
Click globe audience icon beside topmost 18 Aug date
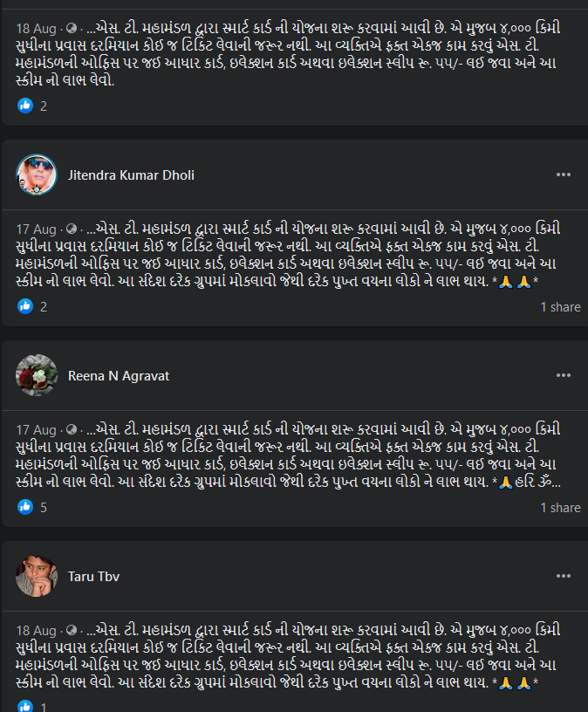click(71, 29)
